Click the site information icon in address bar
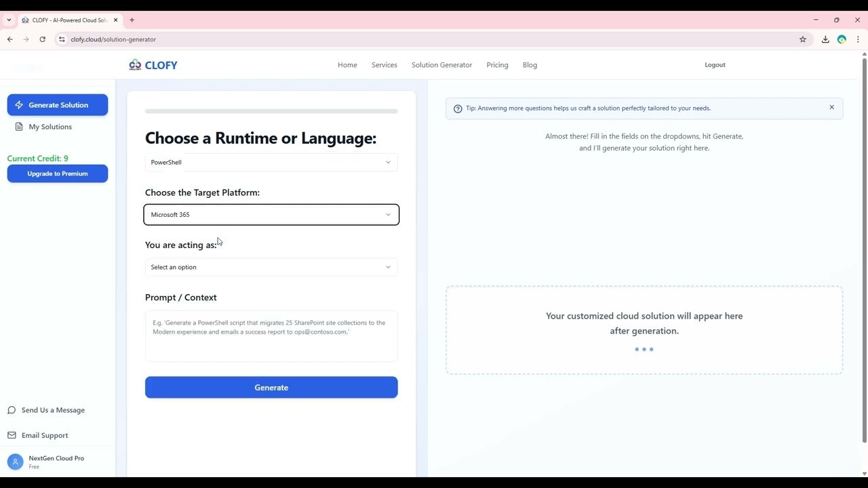Screen dimensions: 868x488 click(x=62, y=39)
